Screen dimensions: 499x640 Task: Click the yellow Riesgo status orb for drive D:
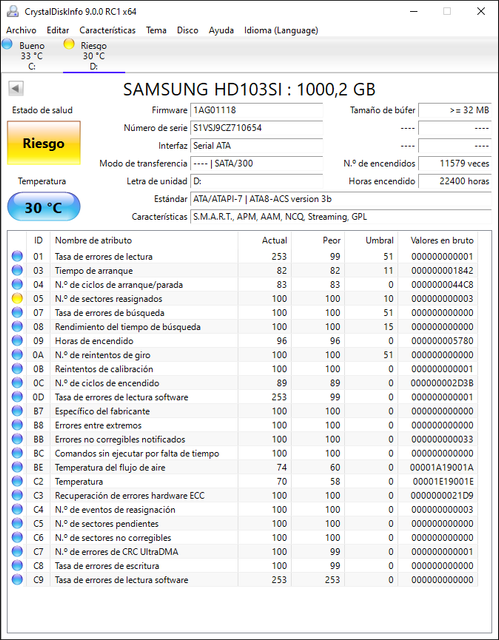(x=69, y=44)
